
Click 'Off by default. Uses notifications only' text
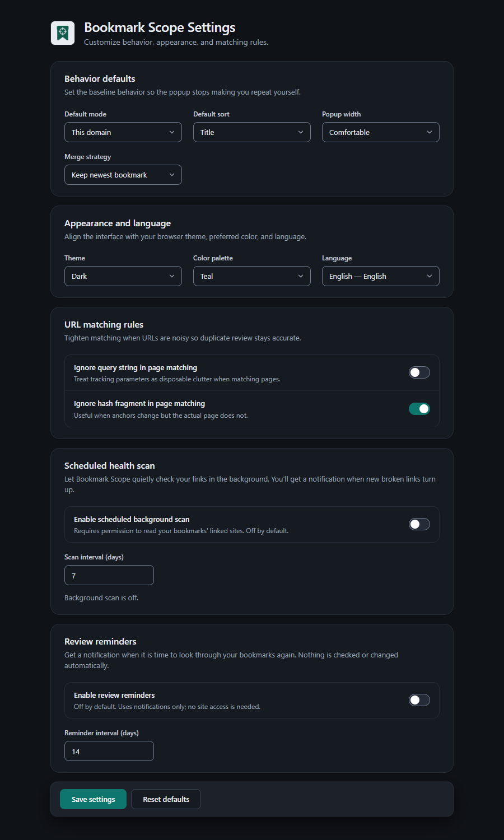point(167,707)
